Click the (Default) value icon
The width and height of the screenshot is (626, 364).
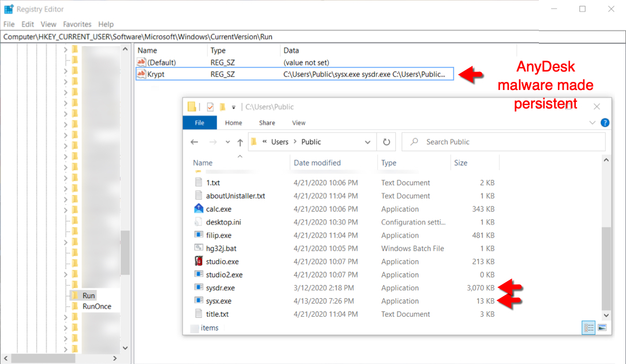(x=141, y=62)
